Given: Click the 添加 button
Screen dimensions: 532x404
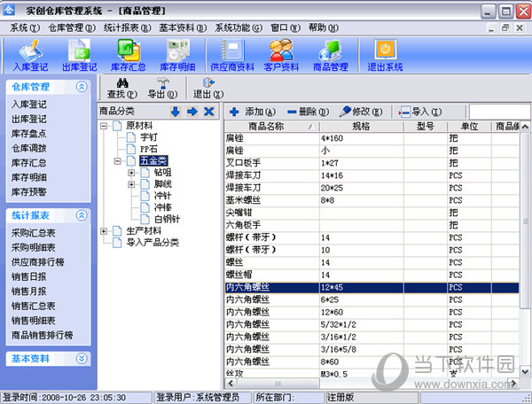Looking at the screenshot, I should coord(252,112).
